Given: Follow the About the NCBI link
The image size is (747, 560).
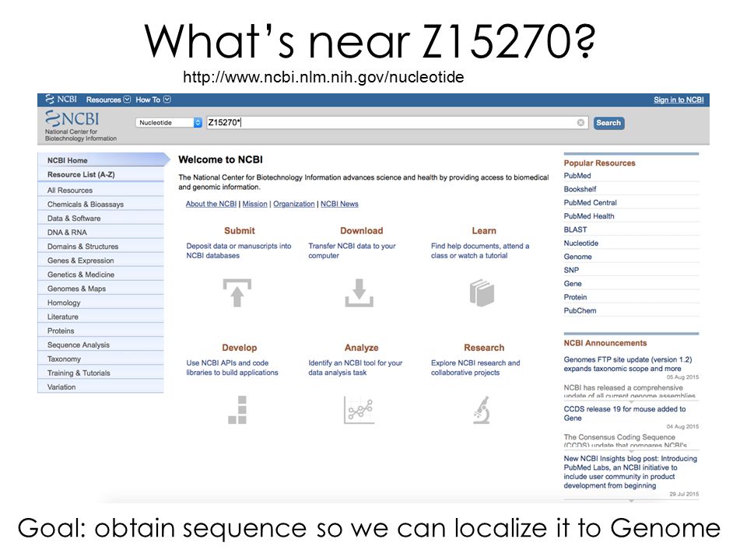Looking at the screenshot, I should click(x=211, y=204).
